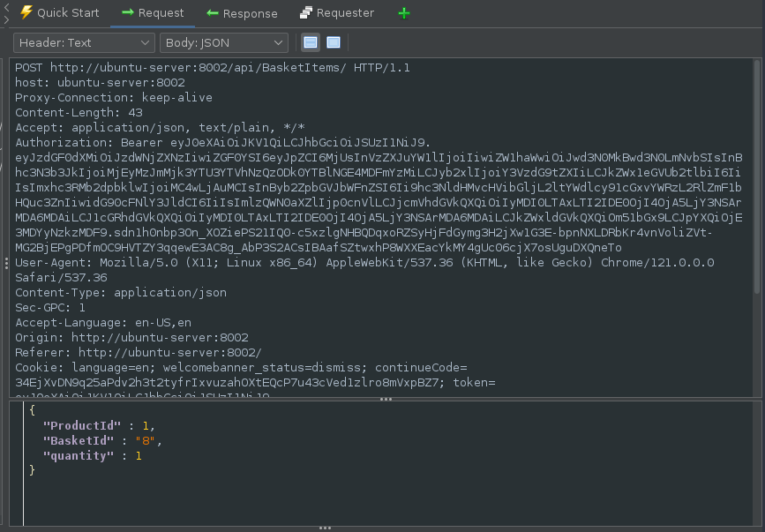The height and width of the screenshot is (532, 765).
Task: Click the lightning bolt Quick Start icon
Action: point(26,12)
